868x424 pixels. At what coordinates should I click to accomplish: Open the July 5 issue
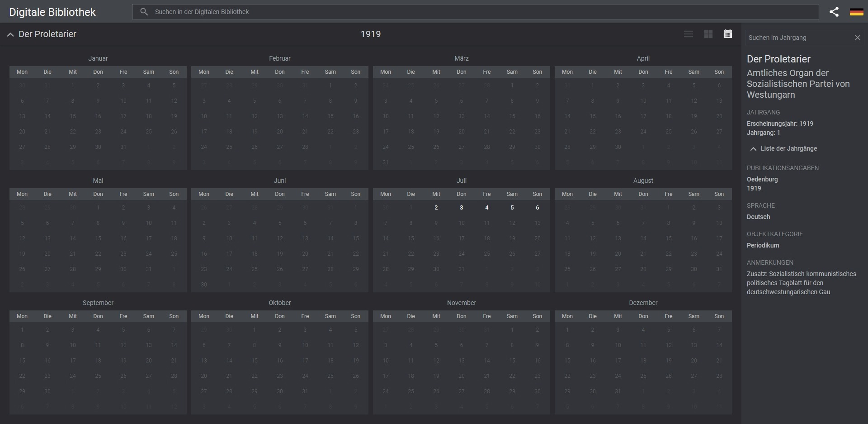point(512,208)
